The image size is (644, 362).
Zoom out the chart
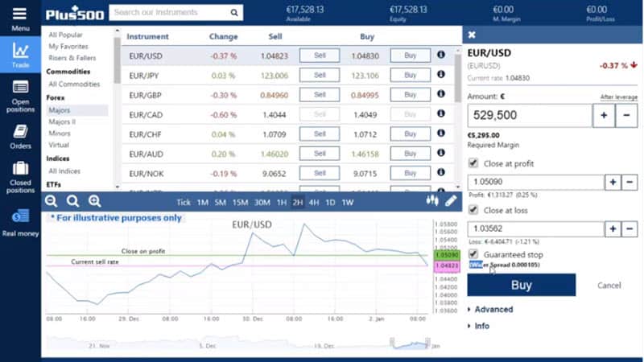[x=52, y=201]
